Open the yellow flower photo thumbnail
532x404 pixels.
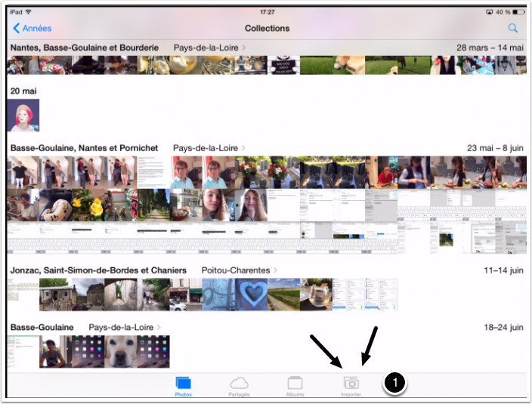pos(88,205)
